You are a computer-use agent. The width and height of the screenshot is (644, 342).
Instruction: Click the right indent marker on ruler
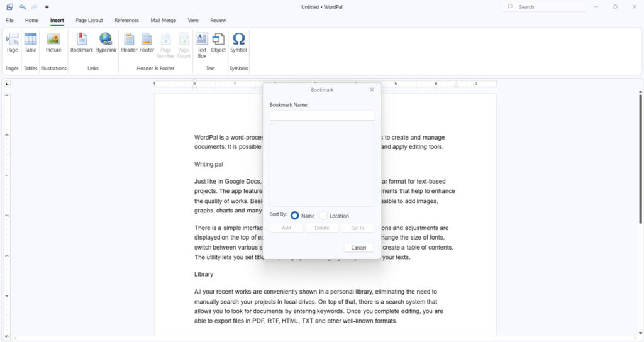(457, 85)
